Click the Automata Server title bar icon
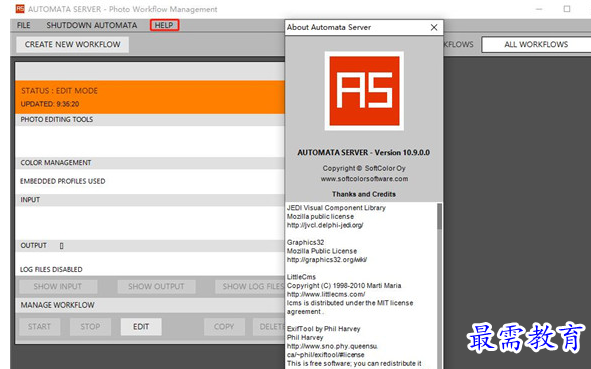Viewport: 591px width, 369px height. click(x=20, y=9)
